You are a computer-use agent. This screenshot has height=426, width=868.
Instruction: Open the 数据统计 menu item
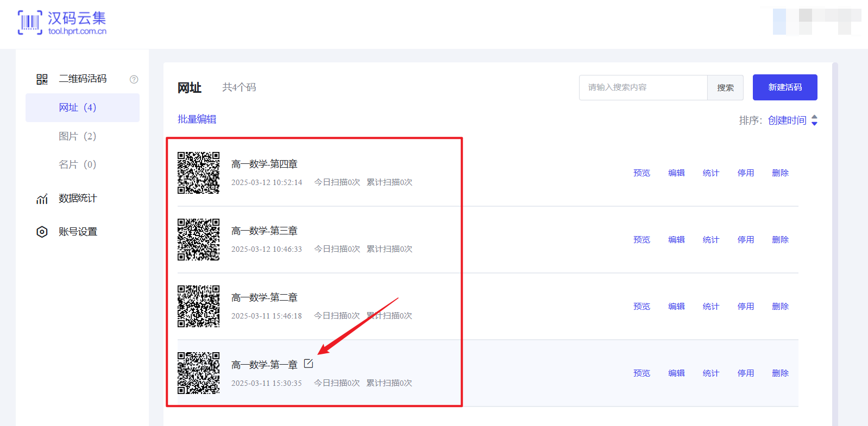[x=78, y=199]
